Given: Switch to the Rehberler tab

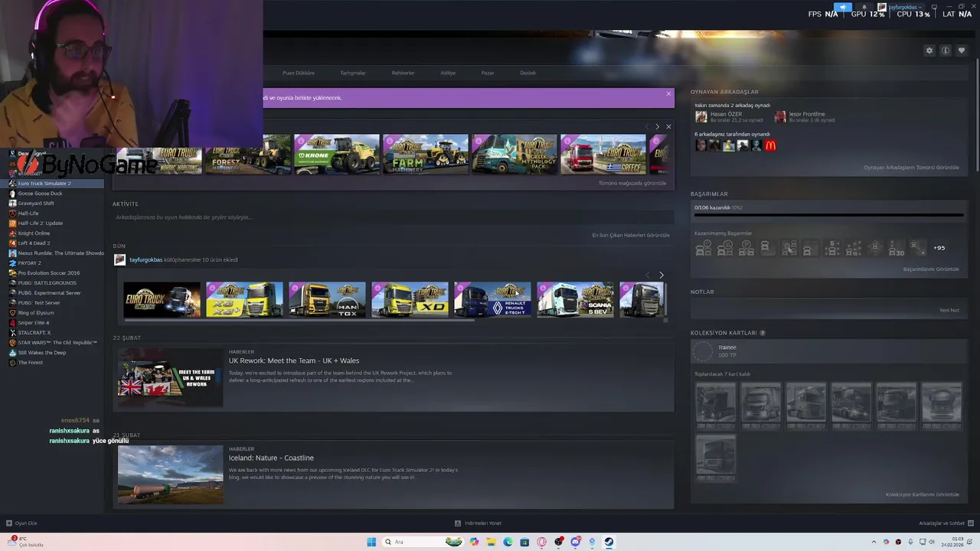Looking at the screenshot, I should (x=403, y=73).
